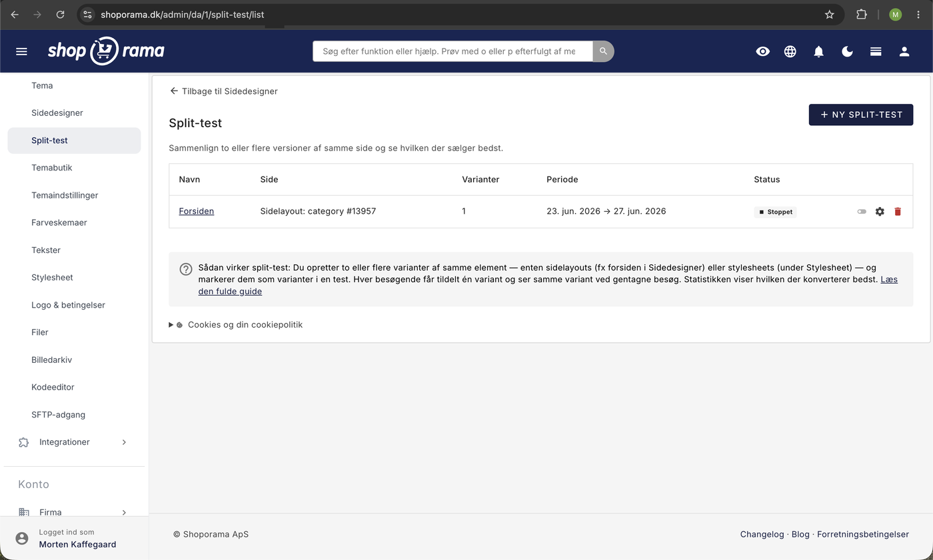Image resolution: width=933 pixels, height=560 pixels.
Task: Click the Integrationer puzzle icon
Action: tap(24, 442)
